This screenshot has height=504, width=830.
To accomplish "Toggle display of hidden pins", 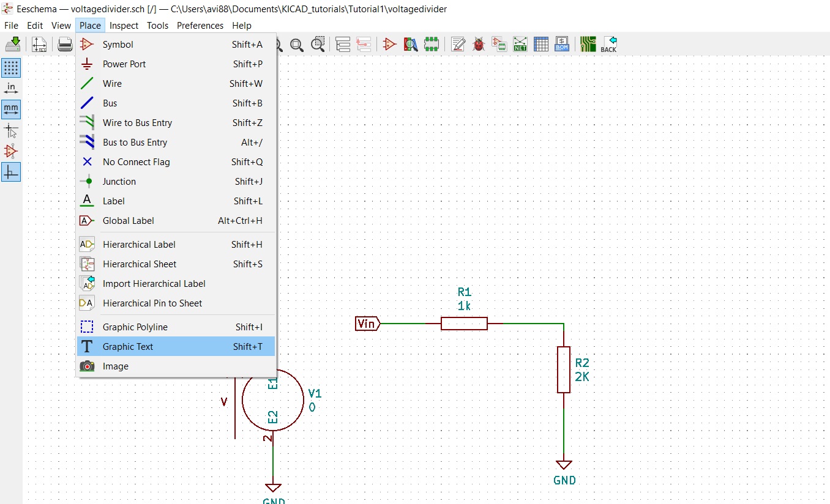I will click(11, 151).
